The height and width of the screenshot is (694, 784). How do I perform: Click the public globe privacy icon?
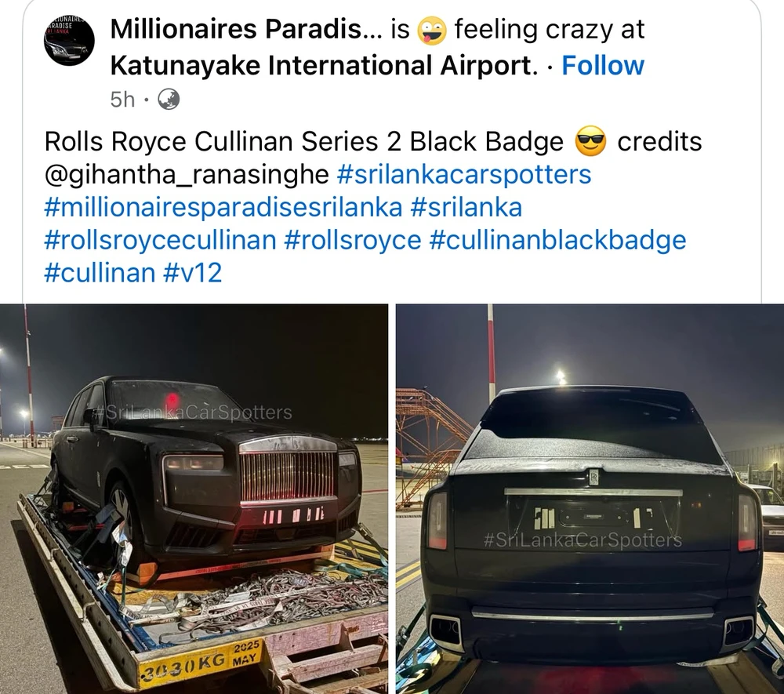point(169,100)
